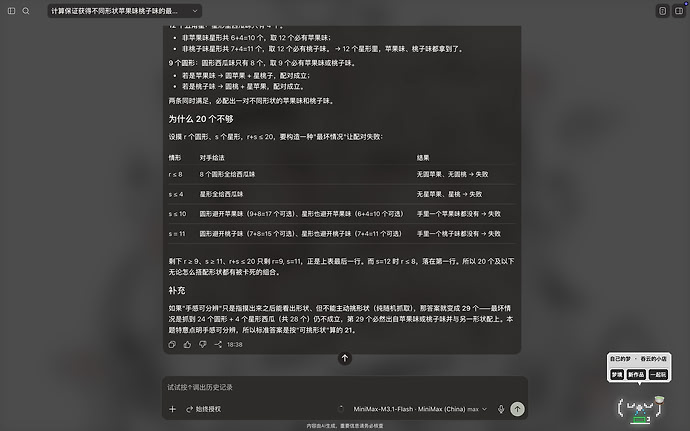Screen dimensions: 690x431
Task: Click the 为什么 20 个不够 heading
Action: (x=201, y=119)
